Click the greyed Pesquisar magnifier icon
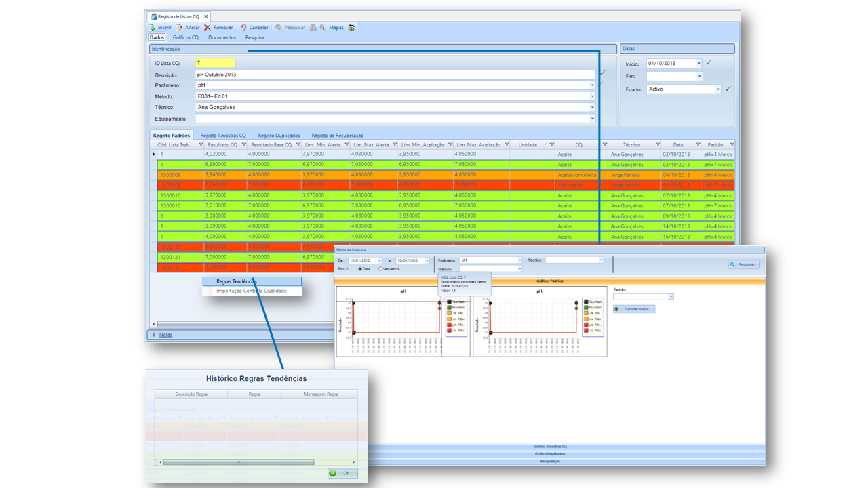The height and width of the screenshot is (488, 868). pyautogui.click(x=279, y=28)
